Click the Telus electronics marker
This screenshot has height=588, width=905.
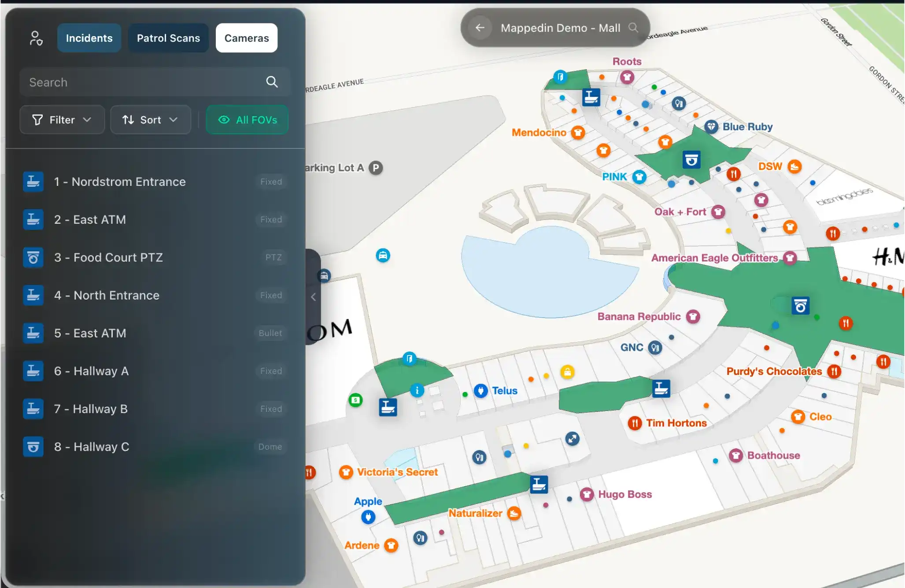pyautogui.click(x=481, y=391)
